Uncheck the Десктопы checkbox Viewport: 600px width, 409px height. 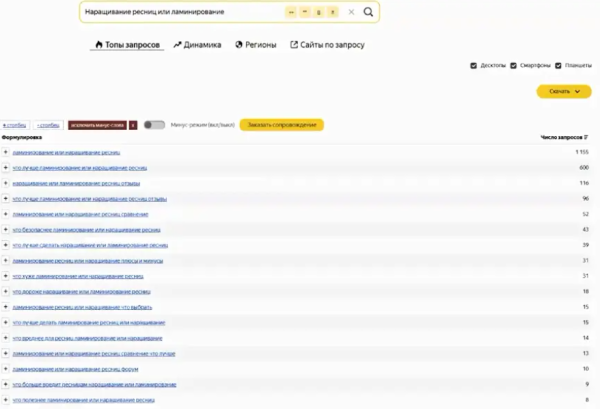click(473, 66)
